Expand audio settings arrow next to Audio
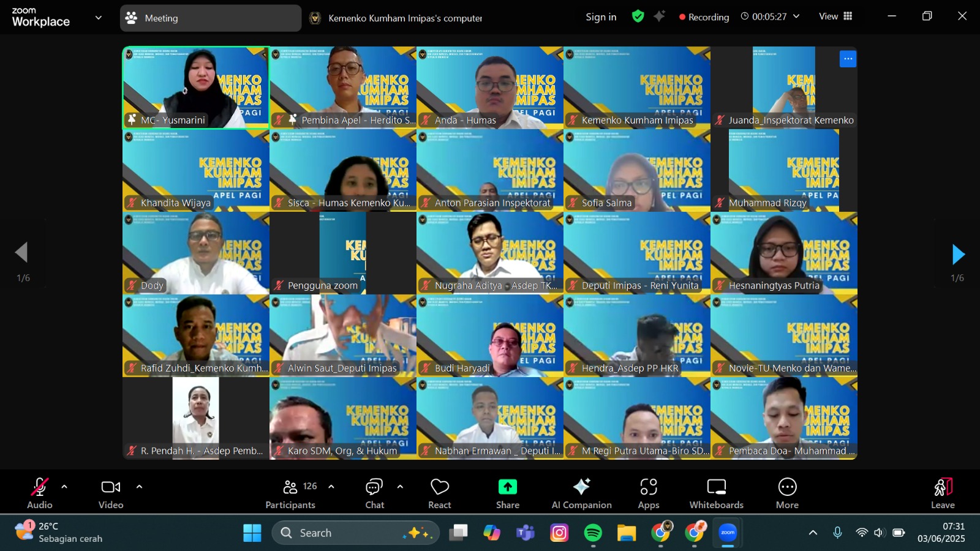The height and width of the screenshot is (551, 980). pos(64,487)
